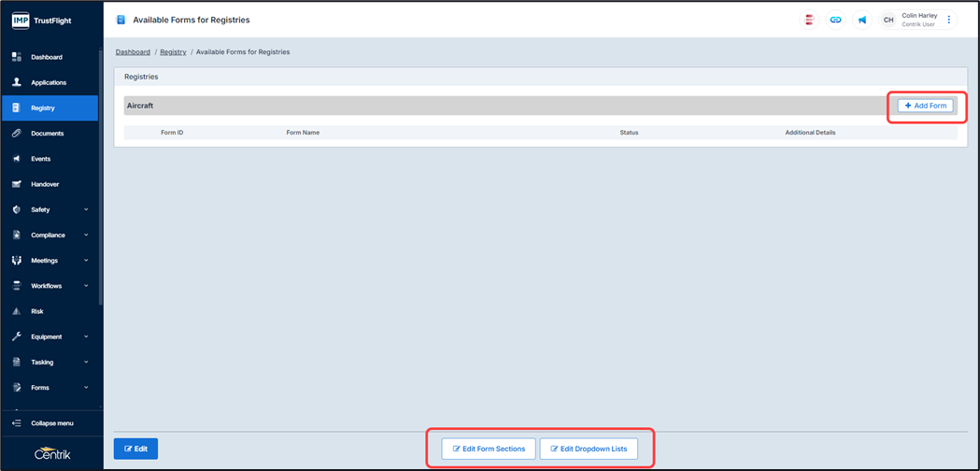Click the blue Edit button
This screenshot has width=980, height=471.
tap(135, 449)
